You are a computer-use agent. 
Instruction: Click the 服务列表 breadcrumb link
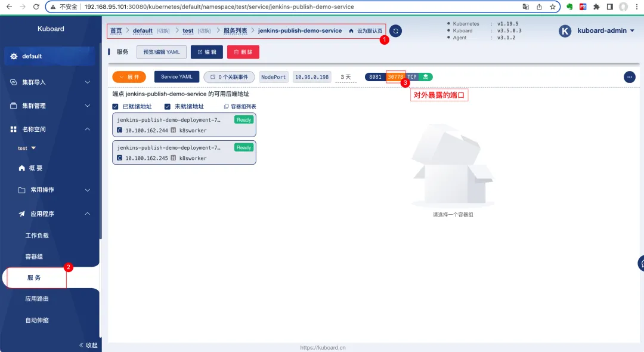(x=236, y=31)
